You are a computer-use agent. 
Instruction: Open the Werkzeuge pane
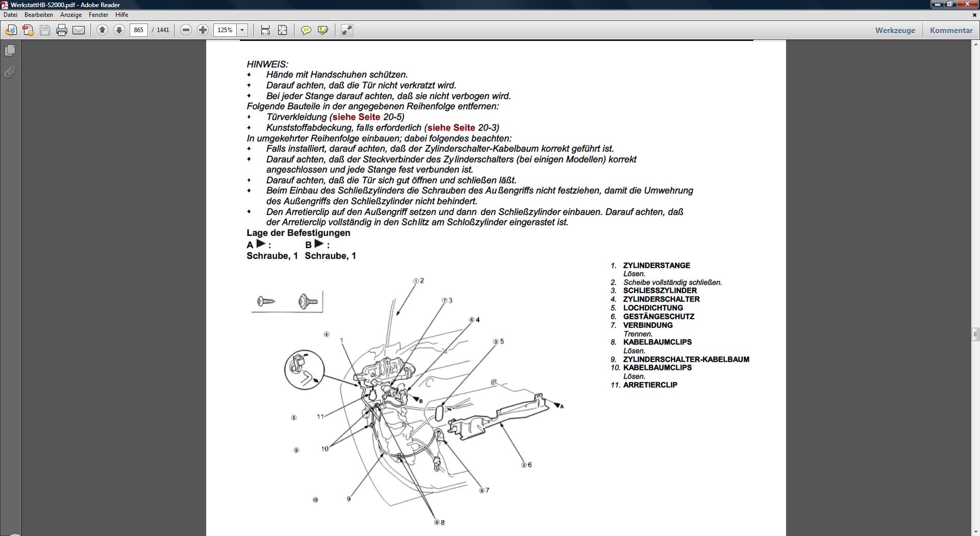[895, 30]
